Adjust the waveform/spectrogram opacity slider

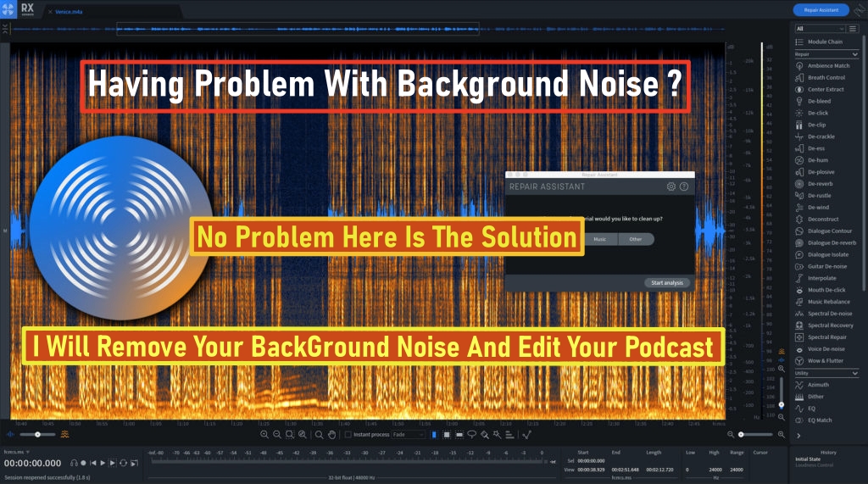pos(37,435)
